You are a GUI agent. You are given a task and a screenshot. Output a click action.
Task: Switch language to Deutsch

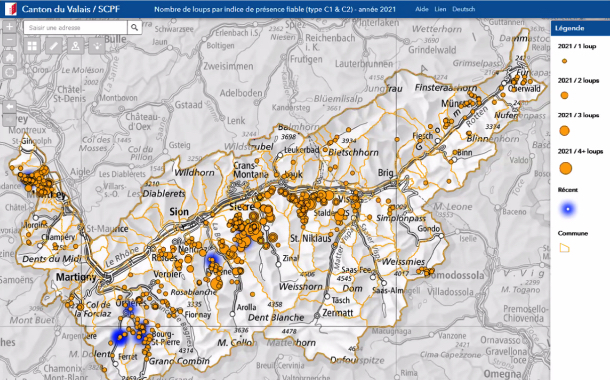pyautogui.click(x=463, y=9)
